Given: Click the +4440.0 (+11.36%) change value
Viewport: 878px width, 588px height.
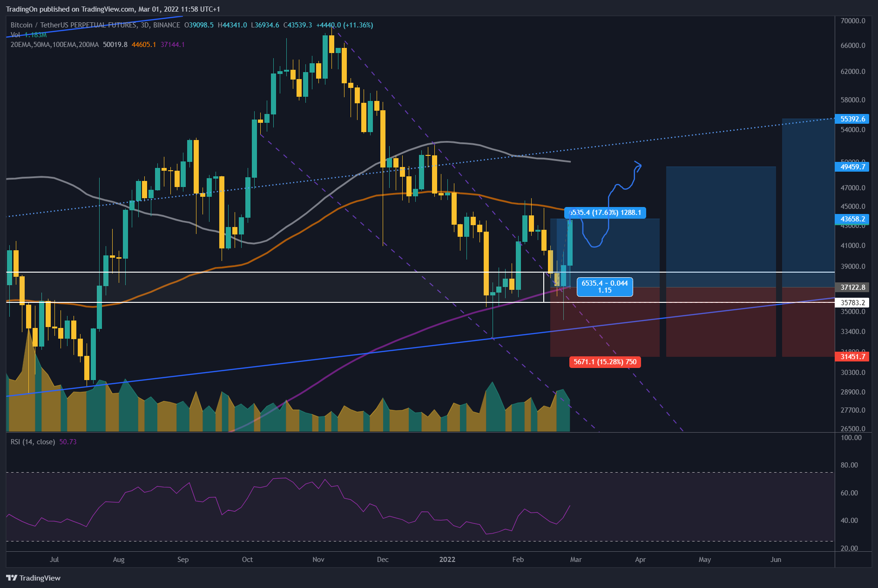Looking at the screenshot, I should click(344, 25).
